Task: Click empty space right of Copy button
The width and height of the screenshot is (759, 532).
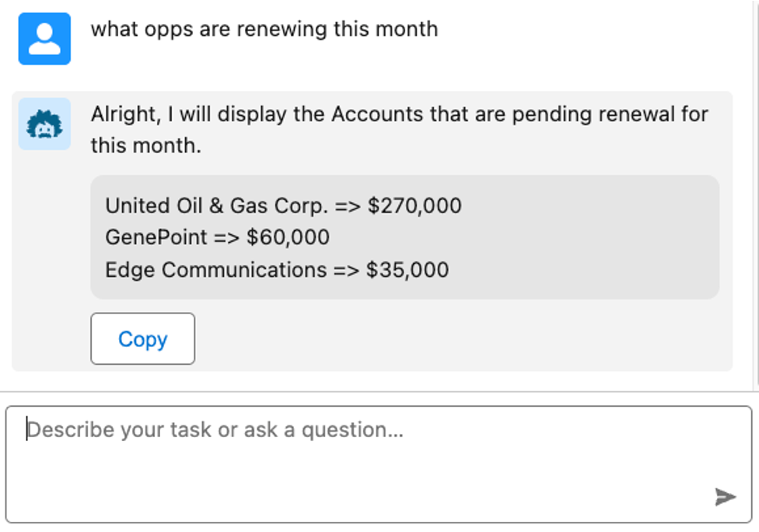Action: click(460, 339)
